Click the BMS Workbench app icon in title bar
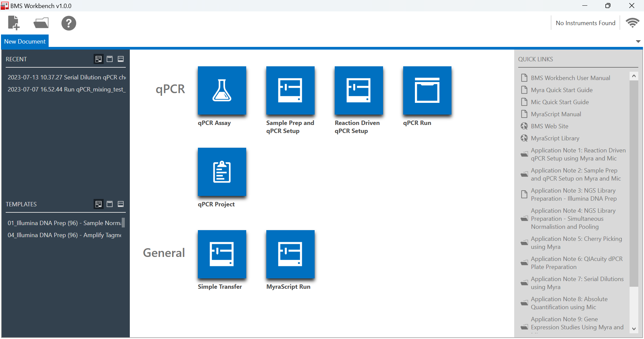644x339 pixels. (5, 6)
